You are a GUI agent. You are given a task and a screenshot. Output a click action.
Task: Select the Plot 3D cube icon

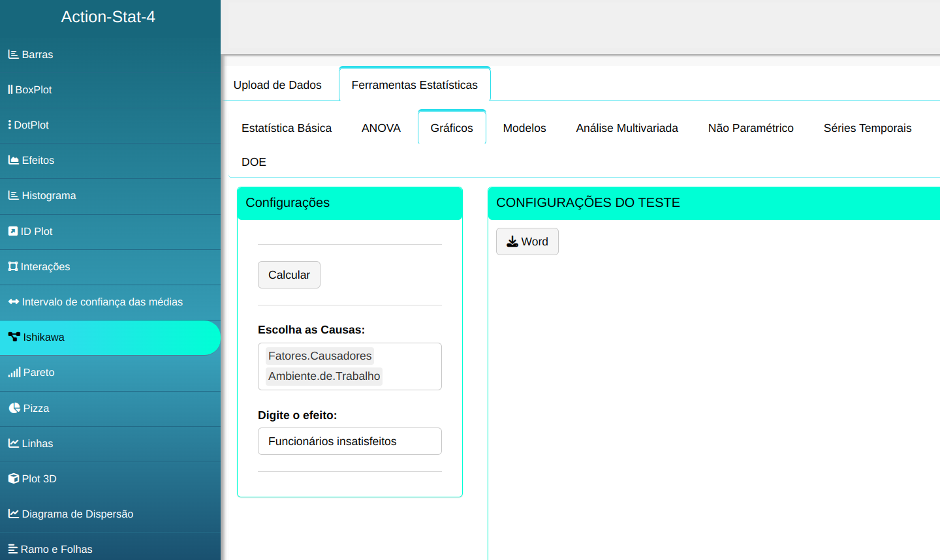pos(13,478)
